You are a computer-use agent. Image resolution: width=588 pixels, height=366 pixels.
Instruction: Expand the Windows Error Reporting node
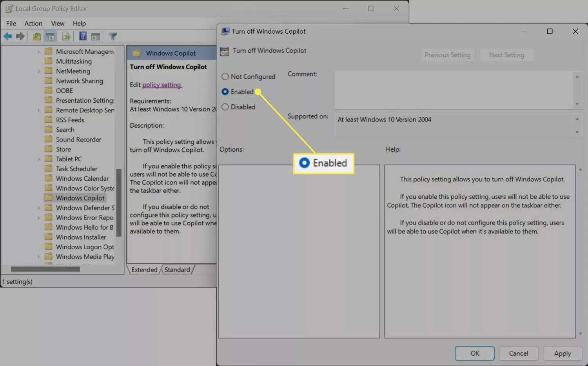click(x=38, y=218)
